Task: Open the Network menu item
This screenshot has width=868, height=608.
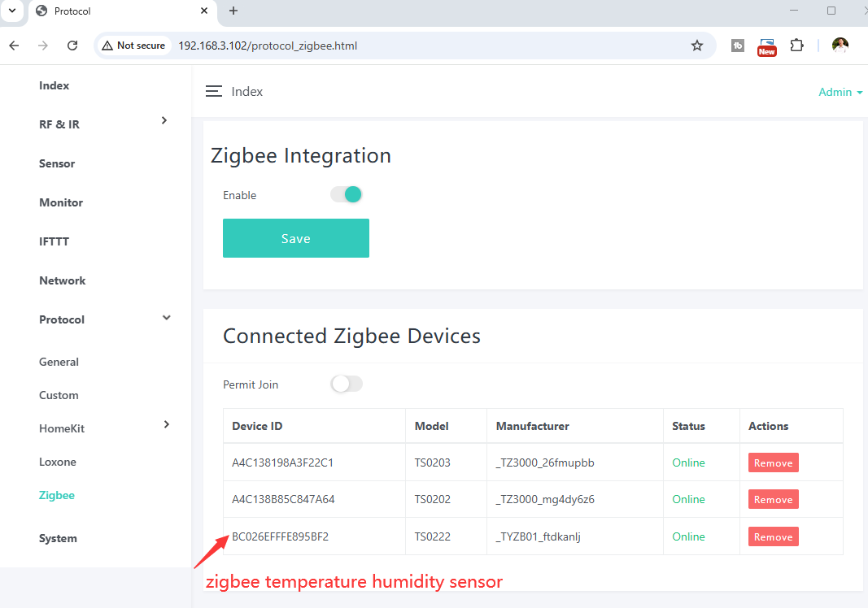Action: tap(62, 280)
